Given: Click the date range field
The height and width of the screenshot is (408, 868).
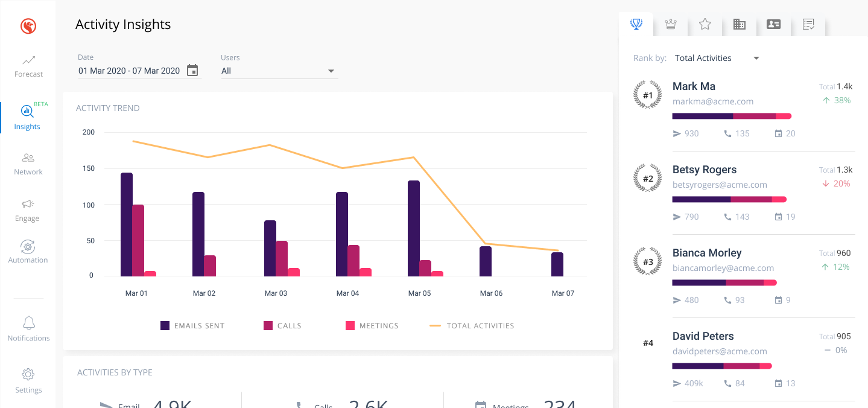Looking at the screenshot, I should [129, 71].
